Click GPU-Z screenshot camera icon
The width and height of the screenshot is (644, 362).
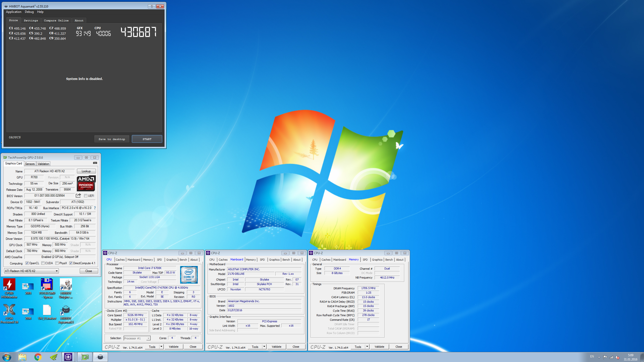[95, 163]
